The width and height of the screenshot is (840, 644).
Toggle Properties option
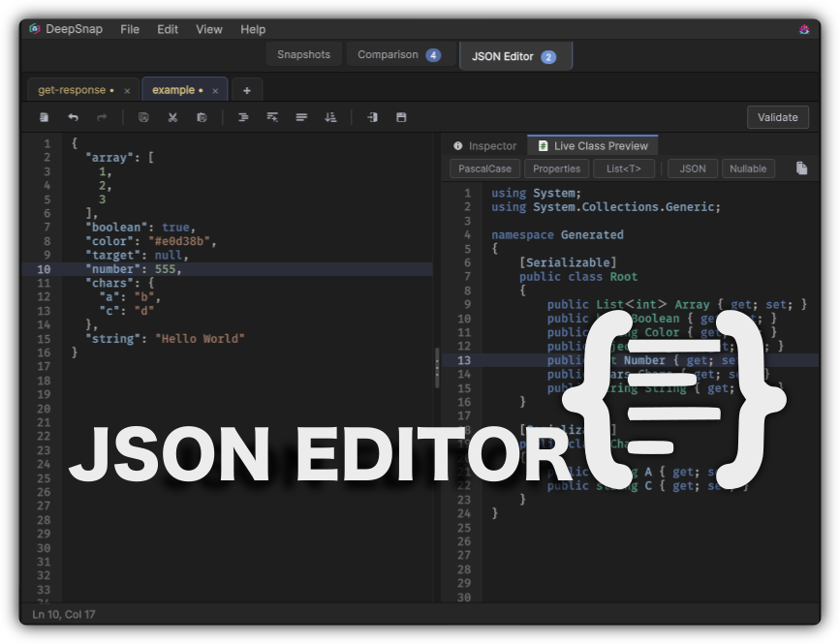(556, 169)
